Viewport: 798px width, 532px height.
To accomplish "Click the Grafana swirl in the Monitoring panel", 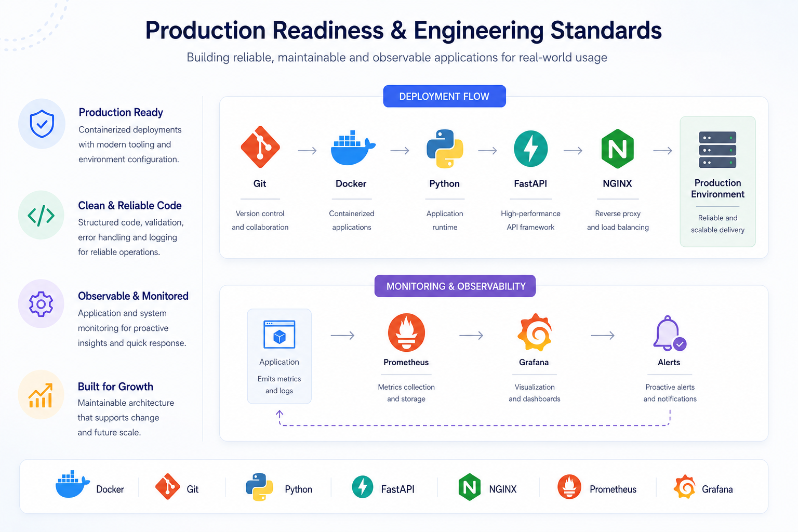I will click(534, 333).
